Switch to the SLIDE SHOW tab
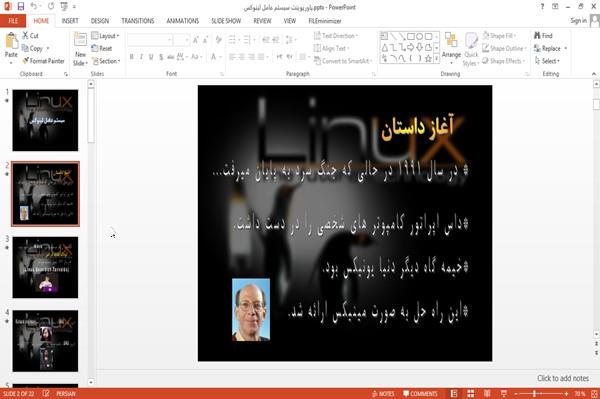The image size is (600, 399). 226,21
